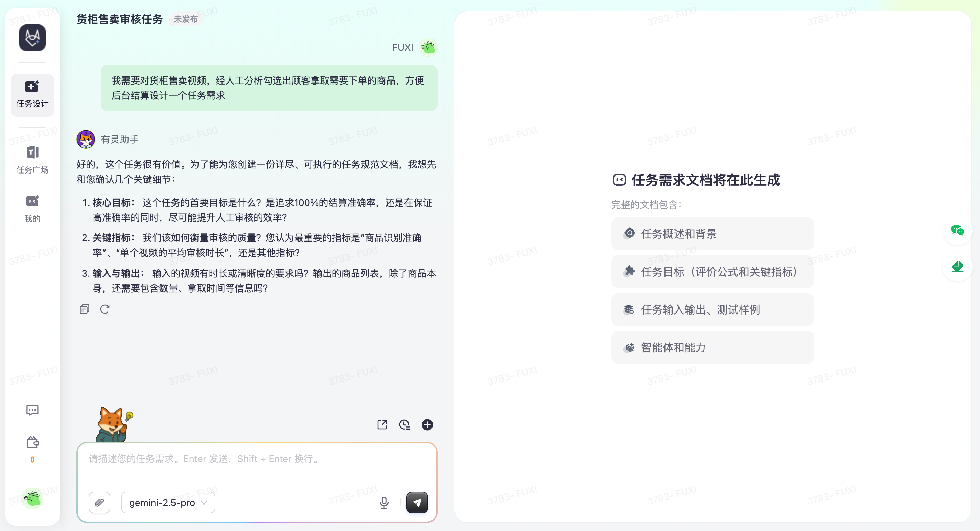Expand the gemini-2.5-pro model dropdown

168,503
